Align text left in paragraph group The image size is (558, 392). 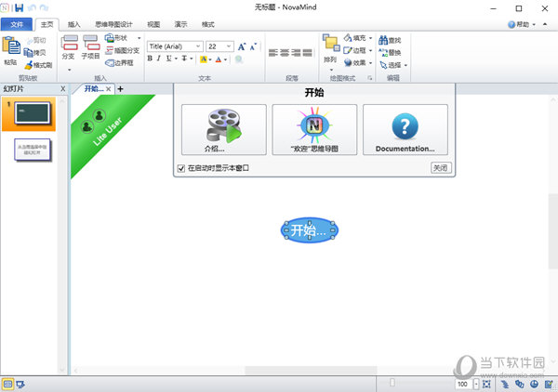[x=272, y=53]
